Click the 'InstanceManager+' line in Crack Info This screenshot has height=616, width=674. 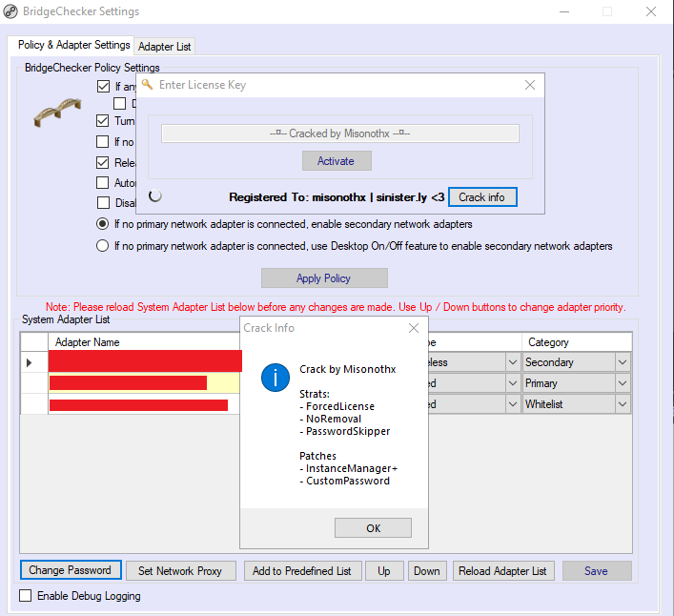point(349,468)
